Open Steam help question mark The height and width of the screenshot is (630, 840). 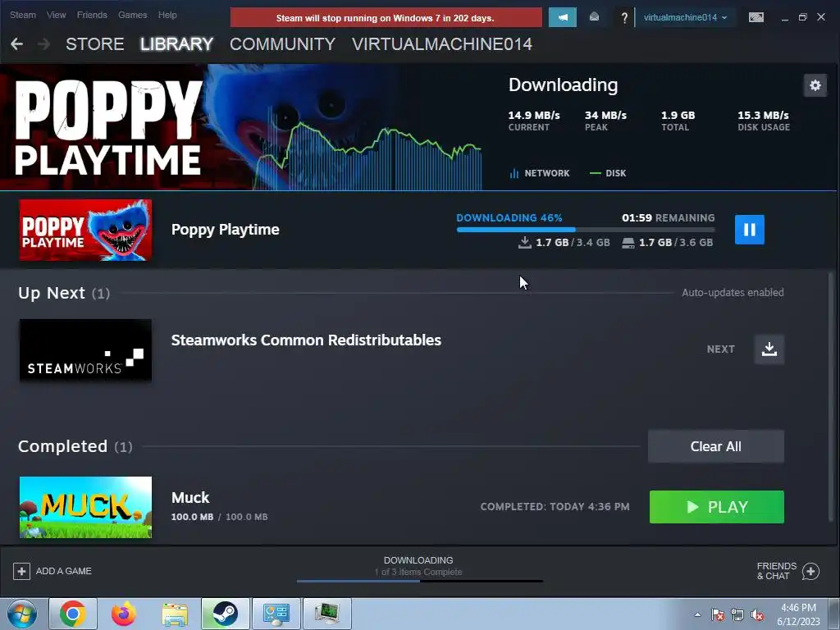pyautogui.click(x=624, y=18)
